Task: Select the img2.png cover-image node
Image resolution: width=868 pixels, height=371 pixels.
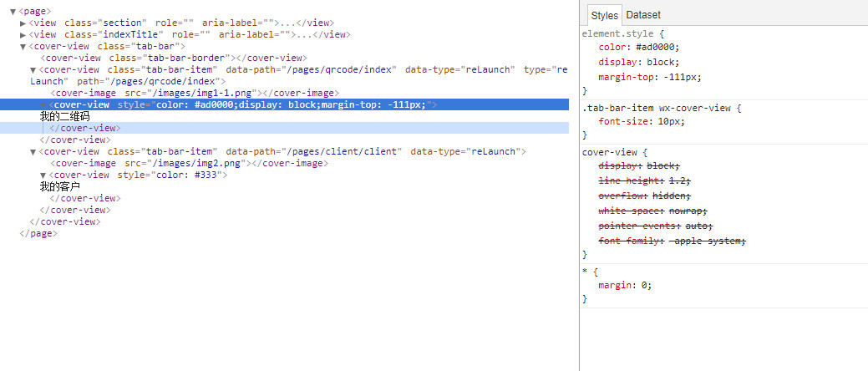Action: [190, 163]
